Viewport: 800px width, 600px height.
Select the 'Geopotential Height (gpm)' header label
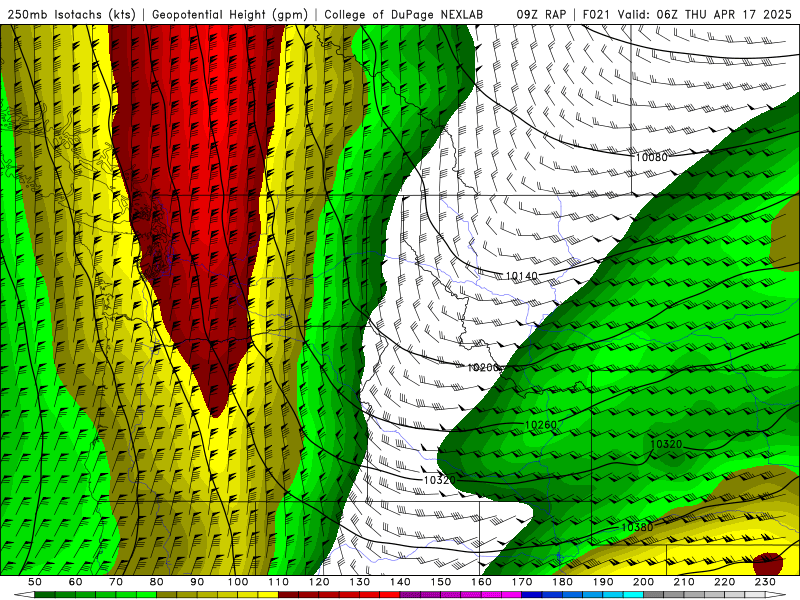230,15
